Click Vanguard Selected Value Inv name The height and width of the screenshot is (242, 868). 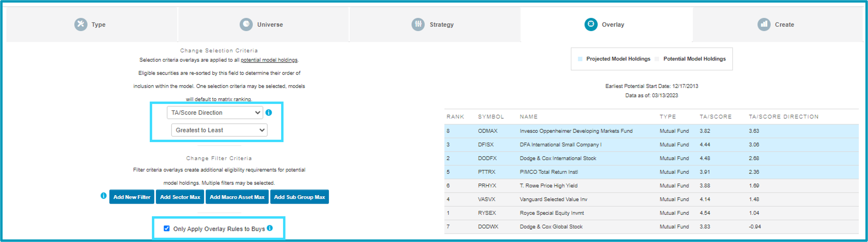click(554, 199)
